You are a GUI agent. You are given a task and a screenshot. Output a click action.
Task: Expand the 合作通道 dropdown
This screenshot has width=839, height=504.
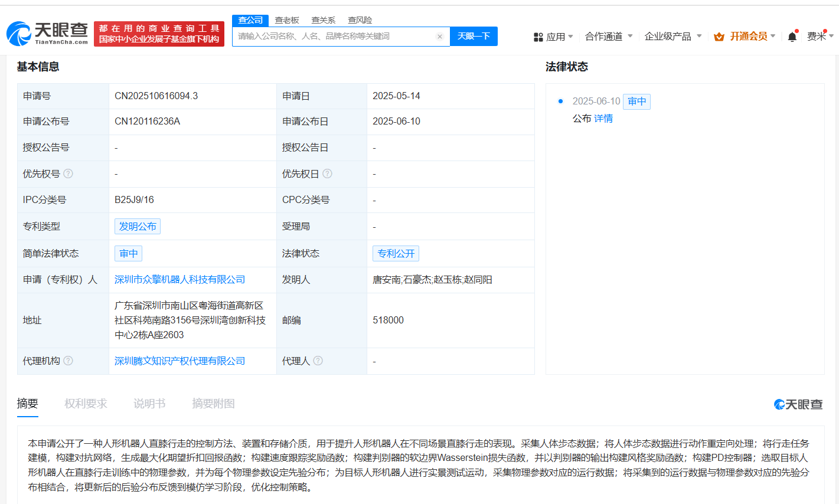point(609,37)
